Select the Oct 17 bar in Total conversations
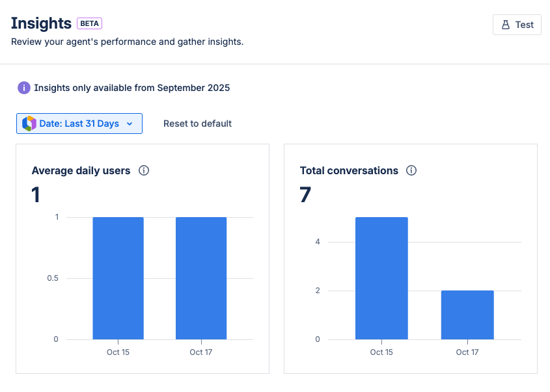The height and width of the screenshot is (392, 550). click(467, 314)
